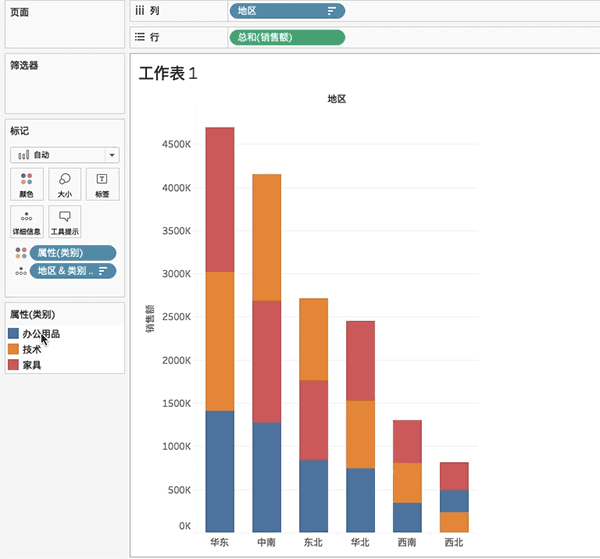Click the blue 办公用品 legend swatch
The width and height of the screenshot is (600, 559).
coord(13,334)
